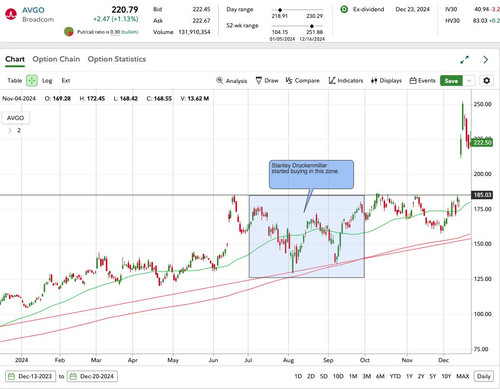The width and height of the screenshot is (500, 389).
Task: Click the right arrow next to expand icon
Action: [486, 60]
